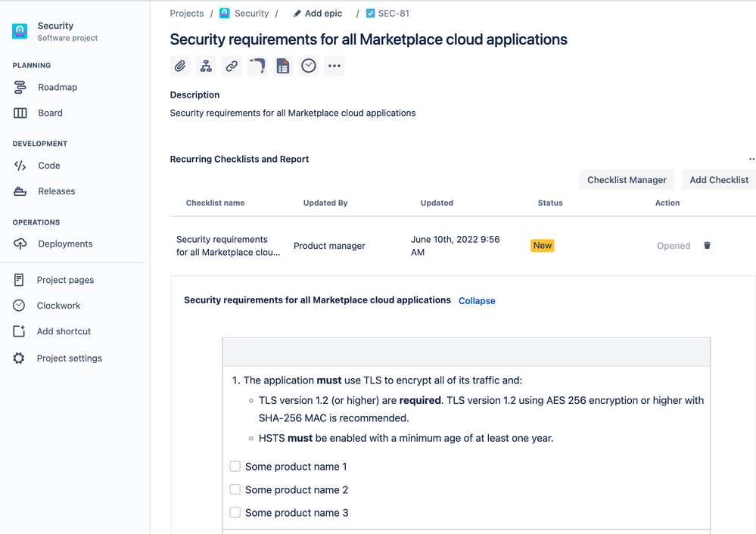Click the Add shortcut plus icon
The height and width of the screenshot is (534, 756).
[19, 331]
